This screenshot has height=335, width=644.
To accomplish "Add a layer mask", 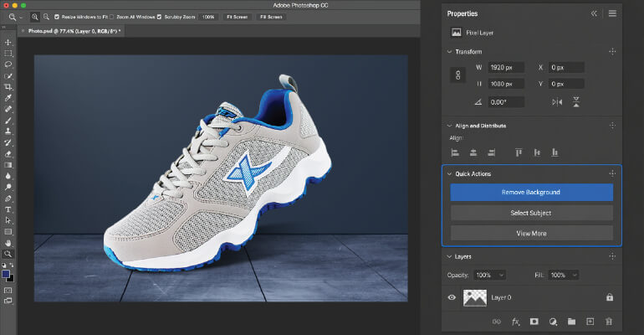I will pos(534,322).
